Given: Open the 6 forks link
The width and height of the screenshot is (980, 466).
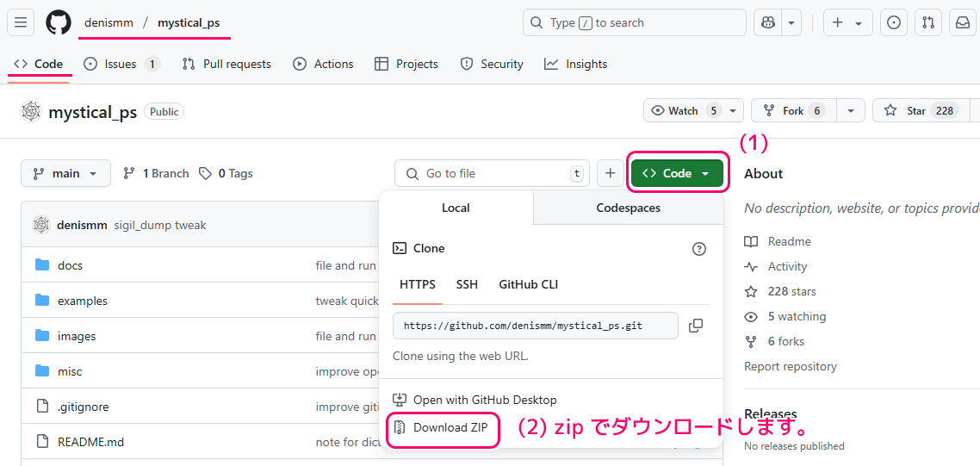Looking at the screenshot, I should [x=774, y=341].
